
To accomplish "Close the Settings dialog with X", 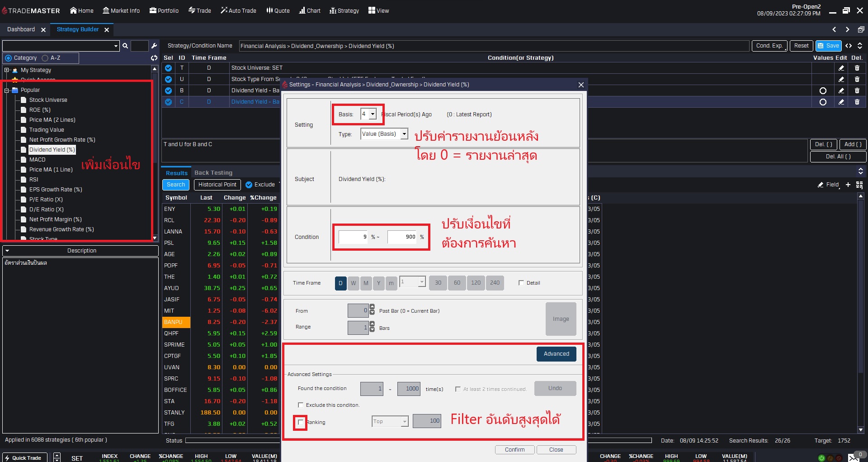I will 581,85.
